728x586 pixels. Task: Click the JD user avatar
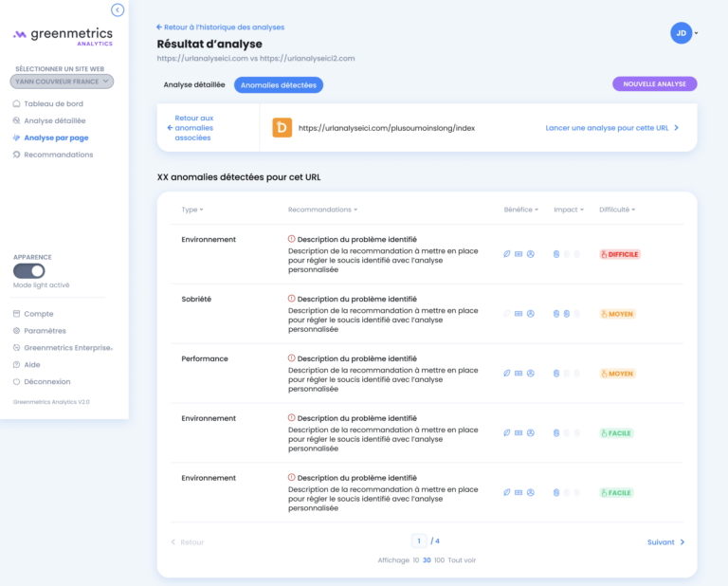[x=681, y=33]
